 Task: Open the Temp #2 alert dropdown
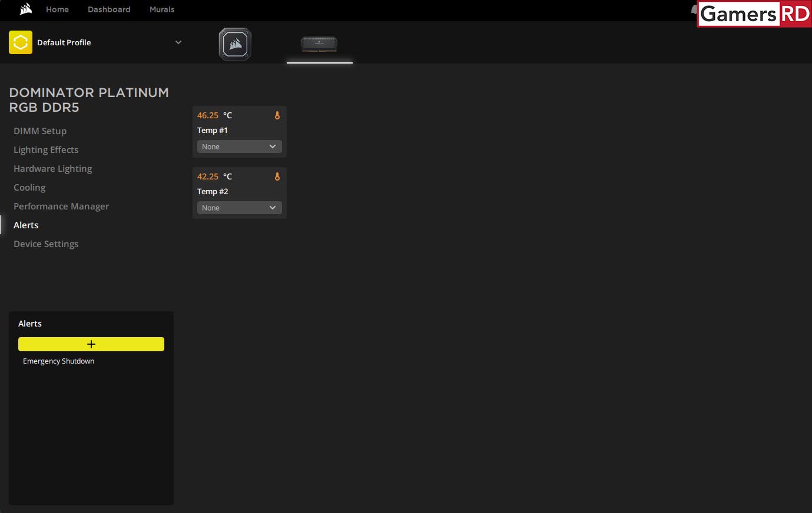click(x=240, y=208)
